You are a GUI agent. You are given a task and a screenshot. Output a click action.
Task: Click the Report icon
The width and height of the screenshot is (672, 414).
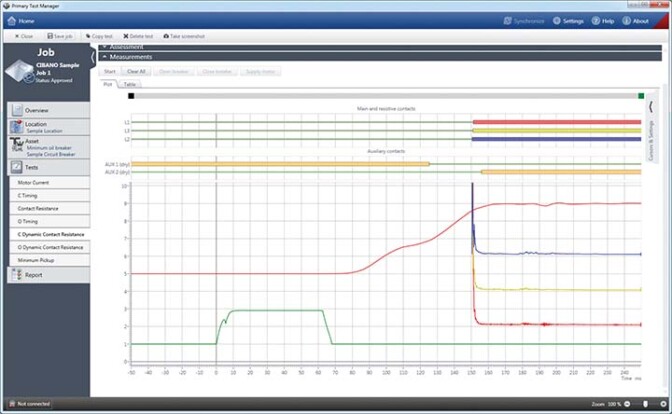coord(17,275)
